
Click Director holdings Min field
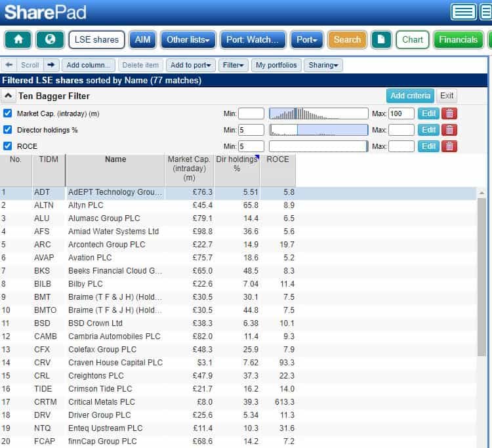click(x=251, y=130)
